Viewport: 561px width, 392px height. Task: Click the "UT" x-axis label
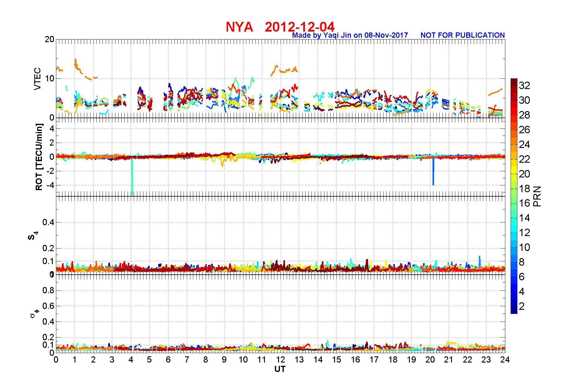click(280, 369)
